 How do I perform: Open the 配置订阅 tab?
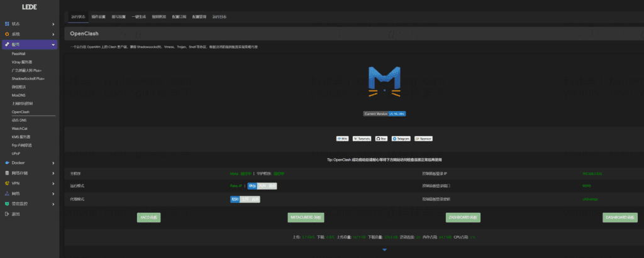tap(179, 17)
